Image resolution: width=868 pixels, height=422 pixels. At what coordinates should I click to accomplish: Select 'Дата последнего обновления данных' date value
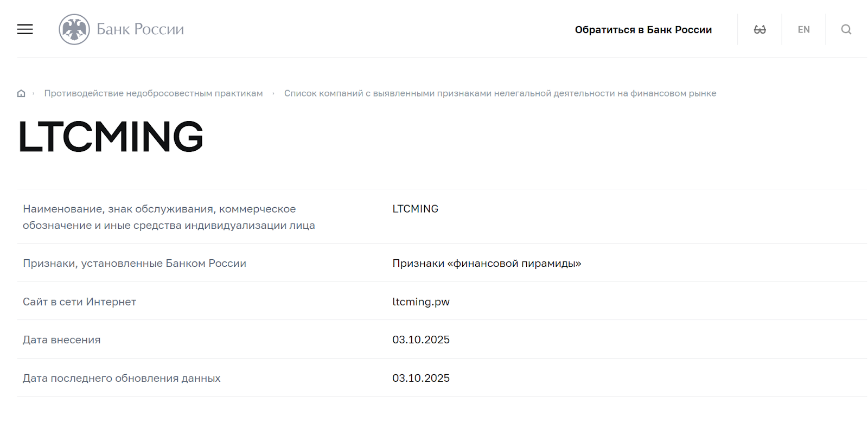coord(421,378)
